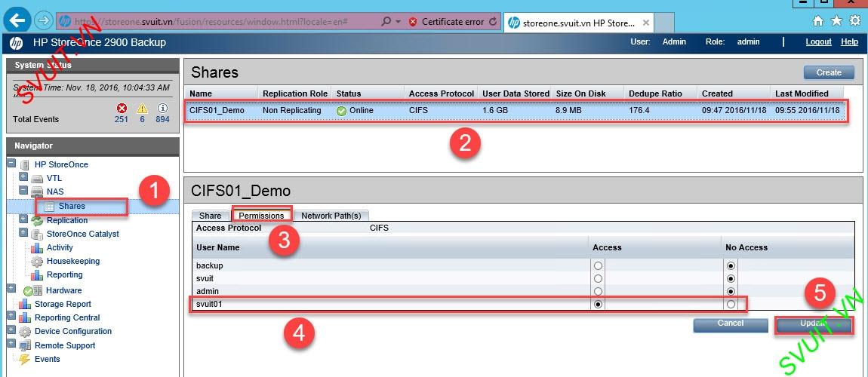Expand the Device Configuration node

click(x=11, y=329)
